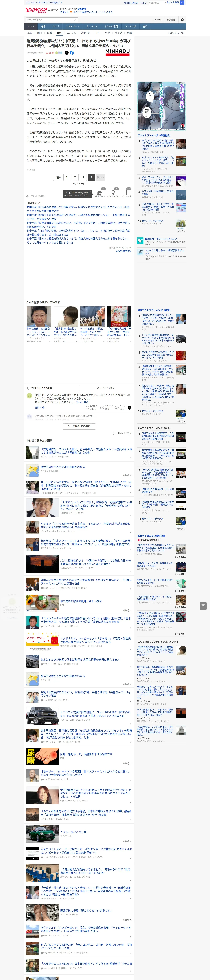Click 購入履歴 button
The height and width of the screenshot is (980, 210).
pos(171,20)
